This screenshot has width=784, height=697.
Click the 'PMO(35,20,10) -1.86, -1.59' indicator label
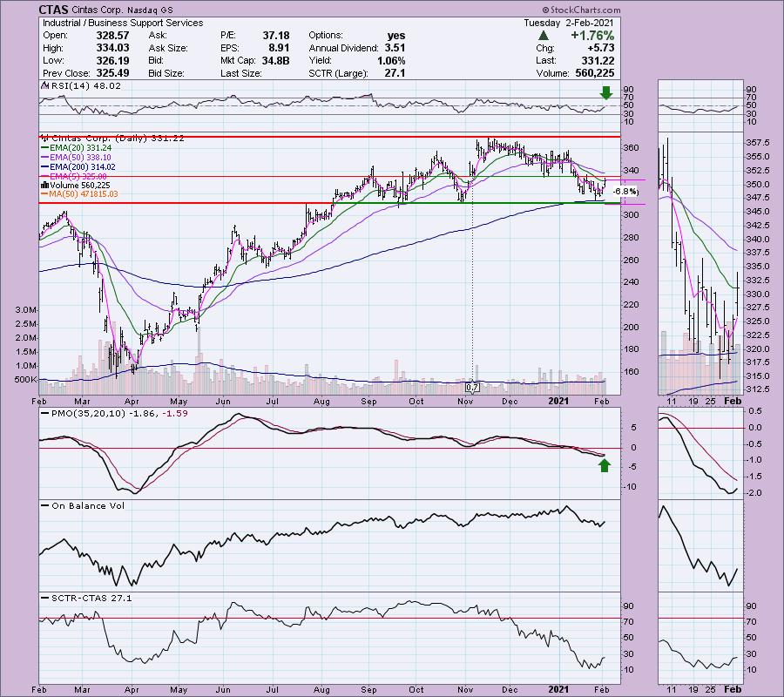pos(119,414)
